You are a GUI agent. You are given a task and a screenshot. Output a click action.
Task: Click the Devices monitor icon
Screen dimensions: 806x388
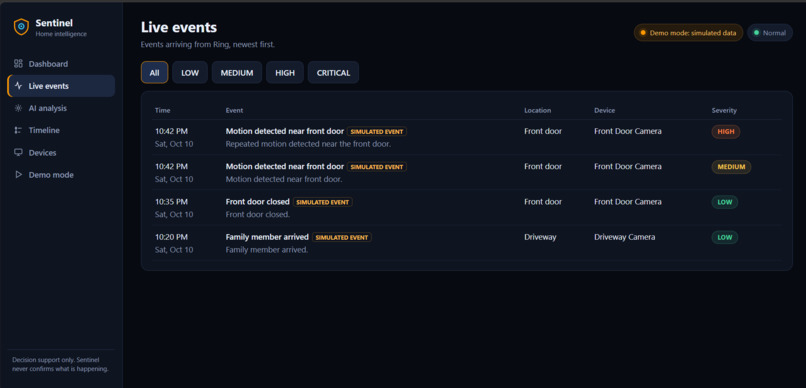point(19,153)
